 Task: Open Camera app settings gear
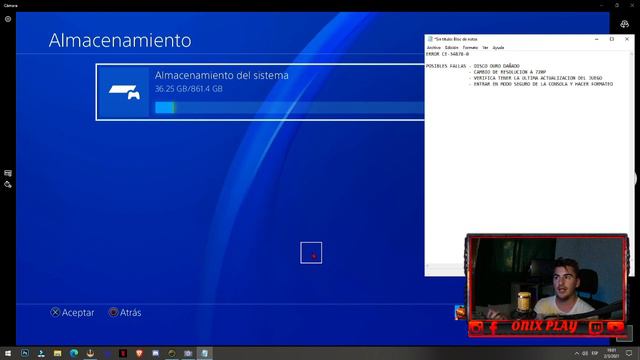click(8, 19)
